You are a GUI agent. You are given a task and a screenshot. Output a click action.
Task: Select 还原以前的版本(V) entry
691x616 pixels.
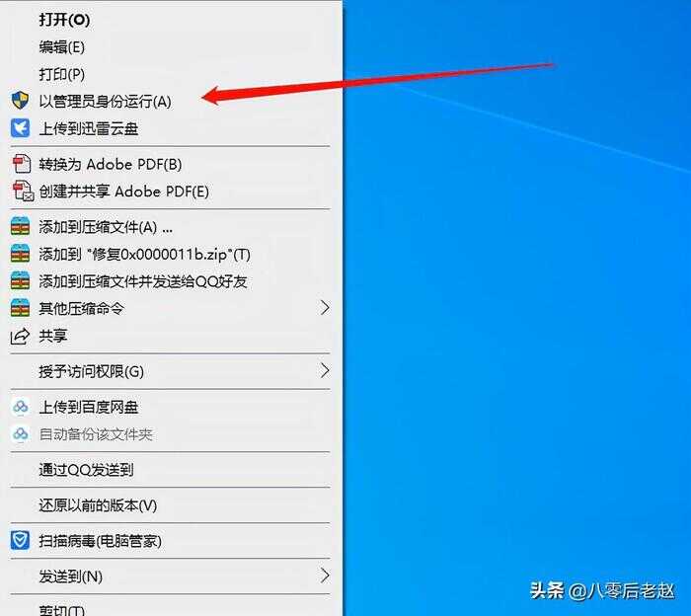(98, 505)
